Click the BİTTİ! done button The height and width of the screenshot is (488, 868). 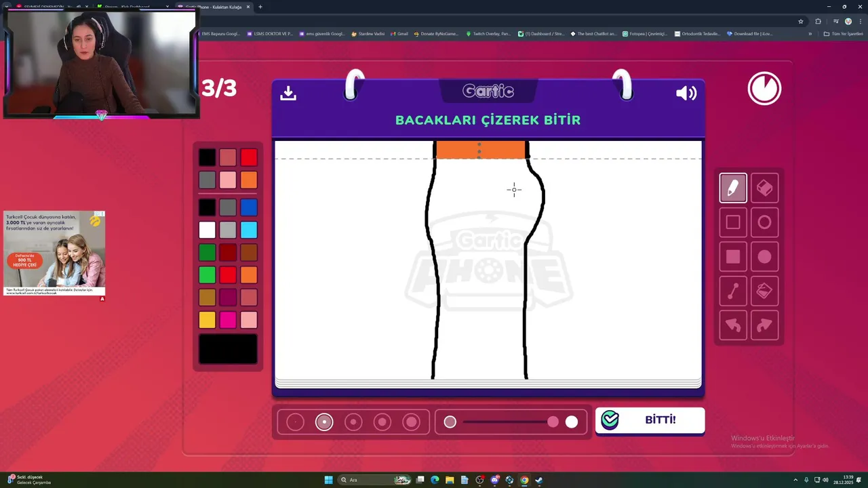tap(650, 420)
